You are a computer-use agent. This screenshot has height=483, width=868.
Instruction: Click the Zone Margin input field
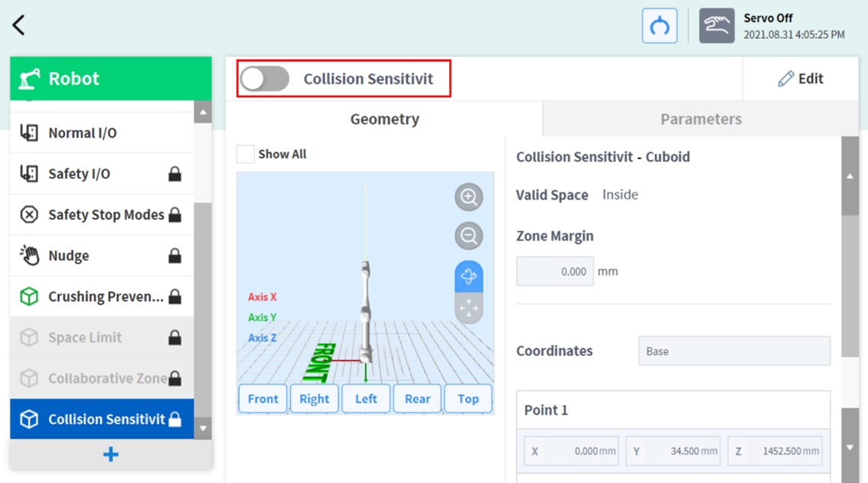tap(555, 272)
